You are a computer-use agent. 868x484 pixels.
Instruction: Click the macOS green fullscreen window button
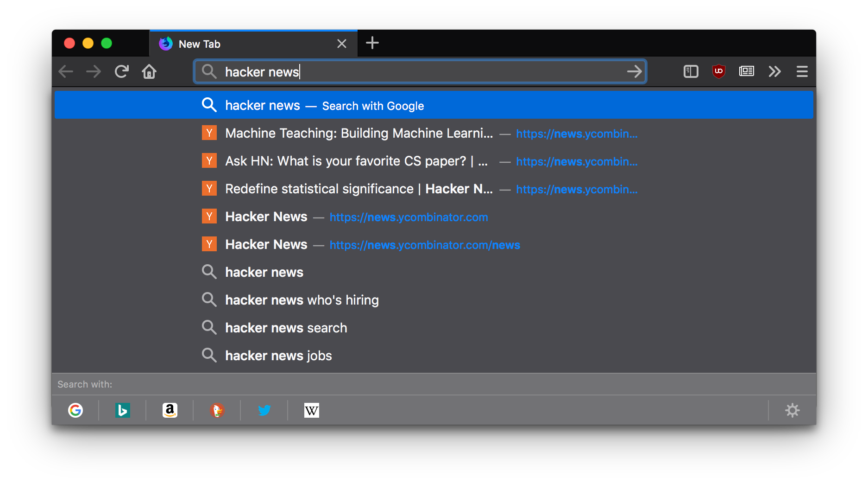(x=107, y=43)
